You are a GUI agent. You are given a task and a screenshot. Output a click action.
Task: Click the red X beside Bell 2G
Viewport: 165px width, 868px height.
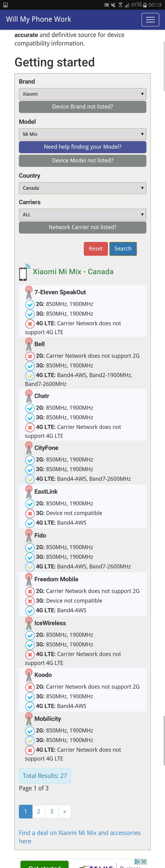[x=30, y=356]
